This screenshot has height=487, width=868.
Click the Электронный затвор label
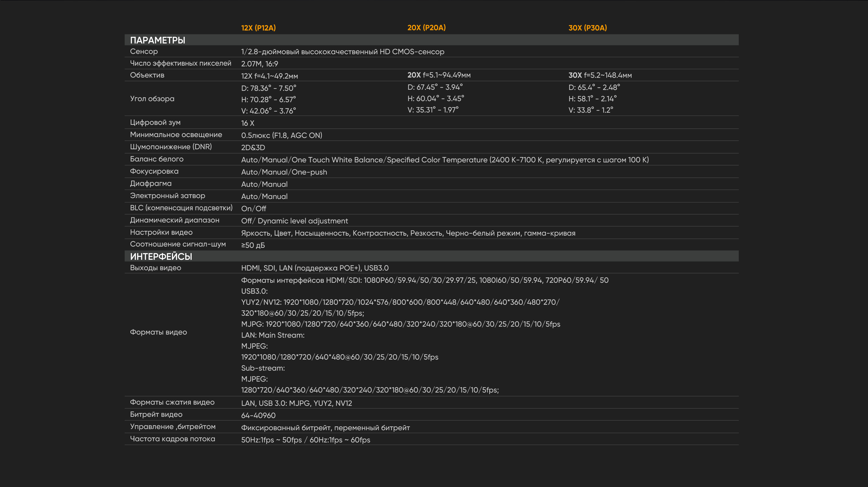[x=167, y=196]
